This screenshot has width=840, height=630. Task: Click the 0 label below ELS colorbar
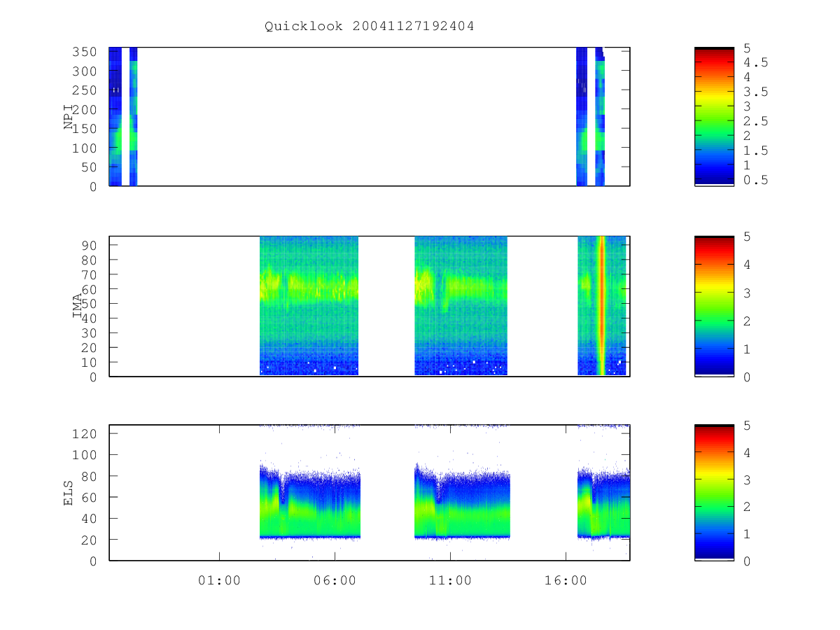pyautogui.click(x=748, y=560)
